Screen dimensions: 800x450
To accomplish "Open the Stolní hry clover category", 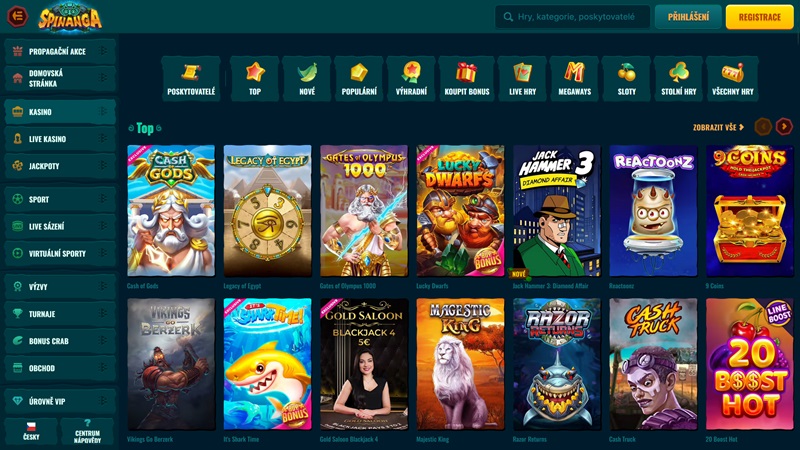I will [x=679, y=72].
